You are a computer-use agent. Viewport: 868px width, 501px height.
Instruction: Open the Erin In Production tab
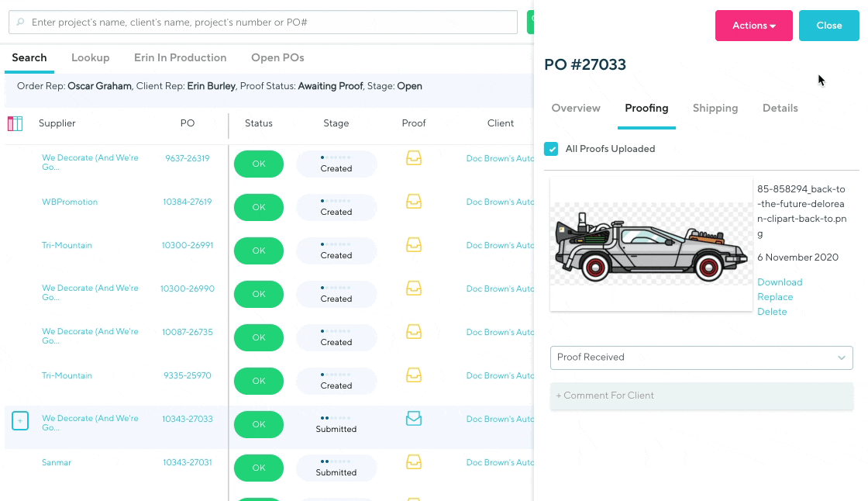click(x=180, y=58)
